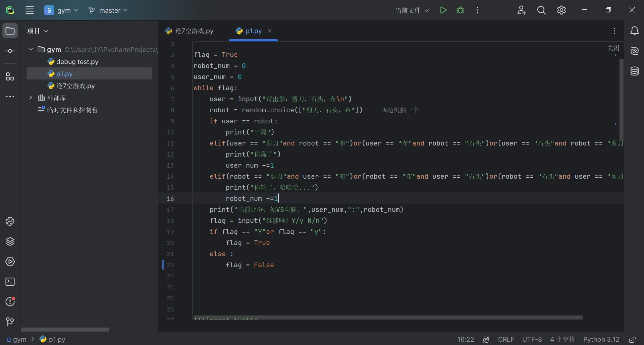Show more tool windows

click(10, 97)
